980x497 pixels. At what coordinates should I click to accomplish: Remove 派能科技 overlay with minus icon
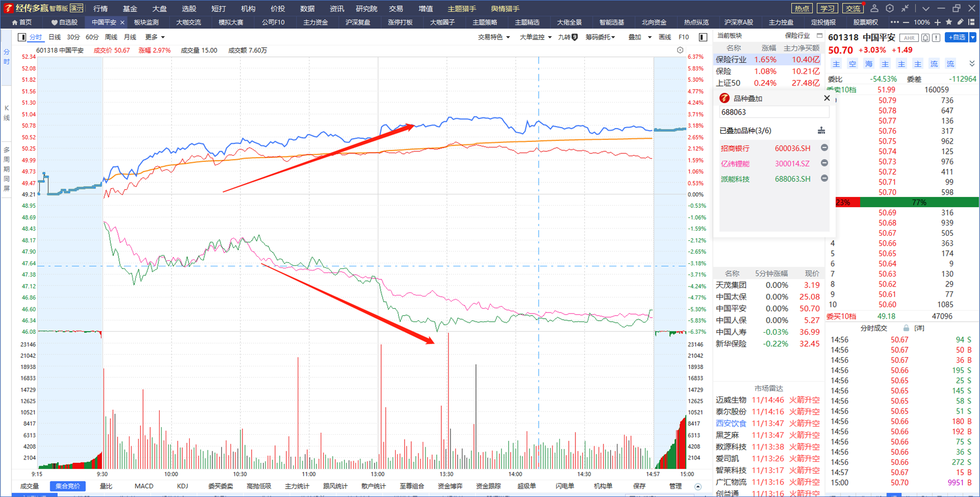point(824,178)
